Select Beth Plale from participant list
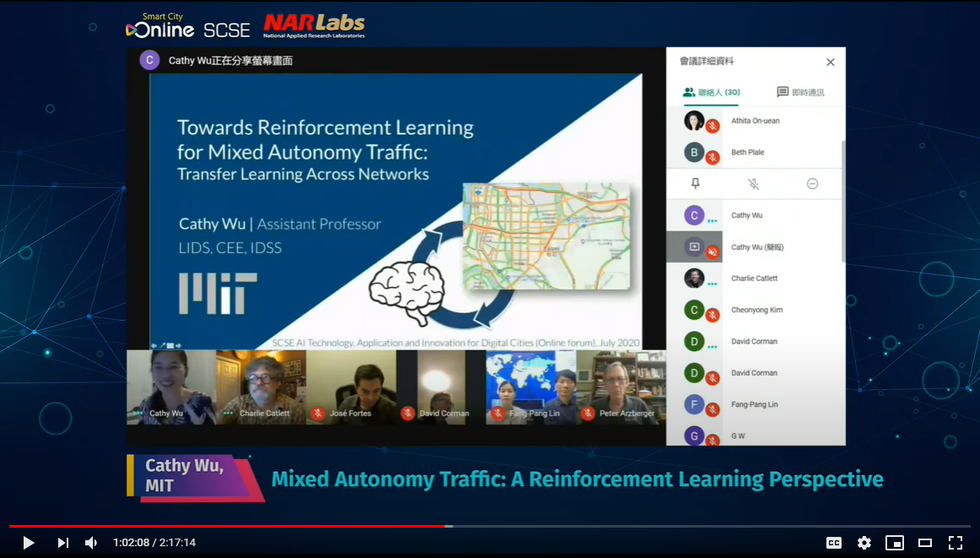 747,153
